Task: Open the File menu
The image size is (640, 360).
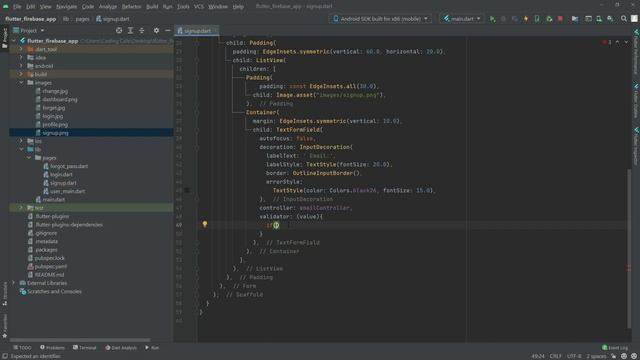Action: [x=17, y=7]
